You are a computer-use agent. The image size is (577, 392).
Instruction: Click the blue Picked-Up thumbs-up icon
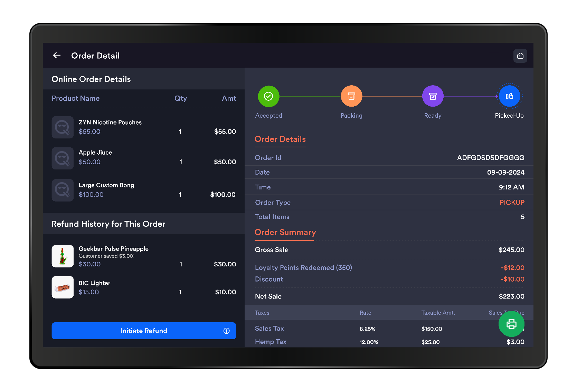(x=509, y=96)
